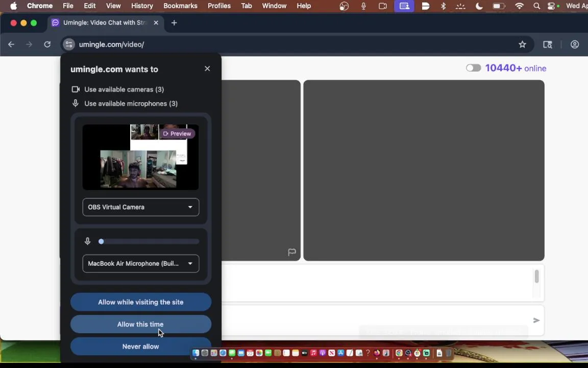588x368 pixels.
Task: Open the Trash in the Dock
Action: tap(449, 353)
